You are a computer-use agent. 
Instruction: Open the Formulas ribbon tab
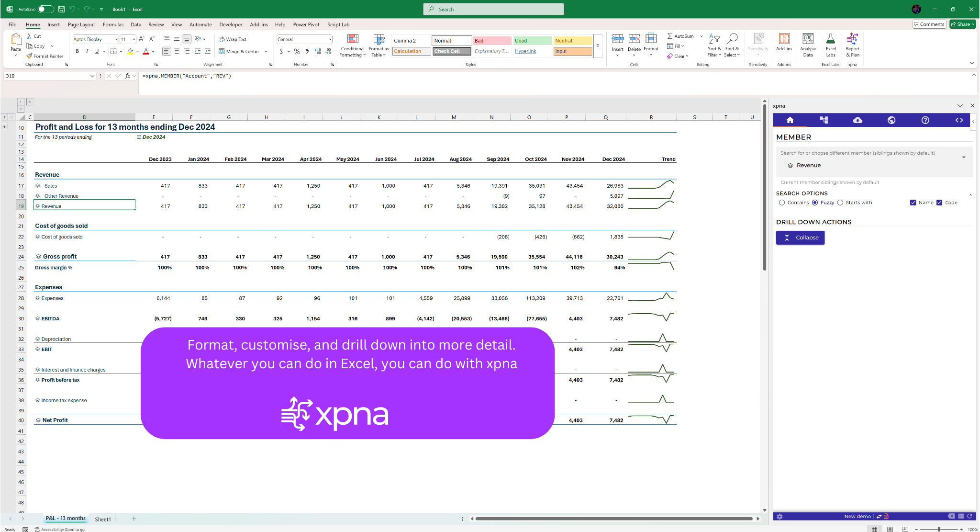click(113, 24)
